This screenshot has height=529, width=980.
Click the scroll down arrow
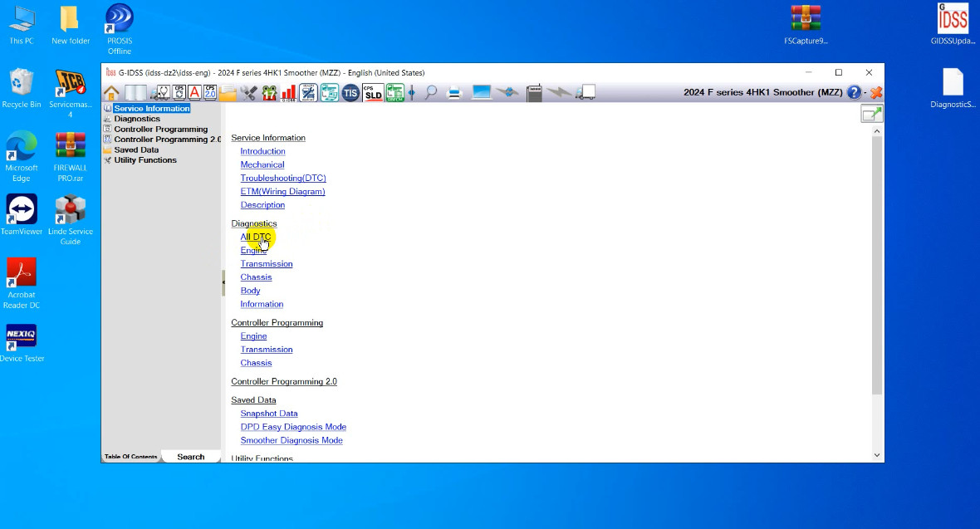pyautogui.click(x=877, y=455)
